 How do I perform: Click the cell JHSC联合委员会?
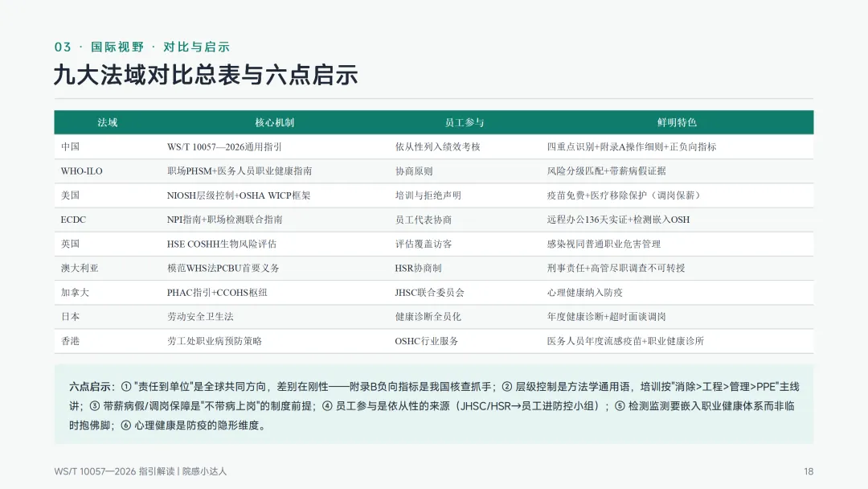point(429,293)
